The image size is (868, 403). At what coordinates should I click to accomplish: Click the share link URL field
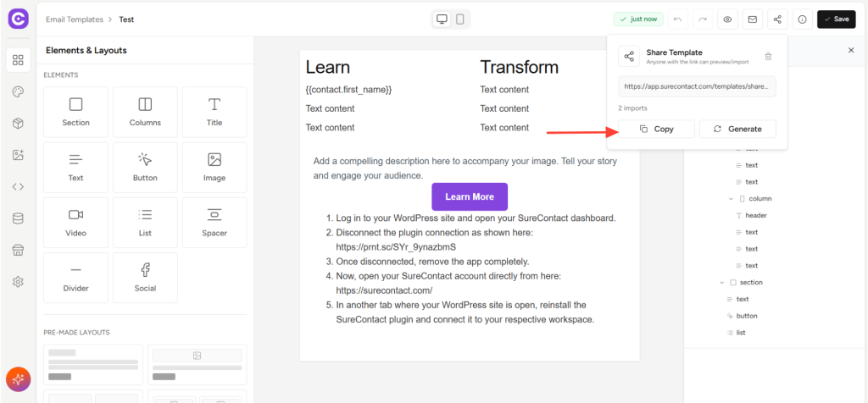tap(697, 86)
